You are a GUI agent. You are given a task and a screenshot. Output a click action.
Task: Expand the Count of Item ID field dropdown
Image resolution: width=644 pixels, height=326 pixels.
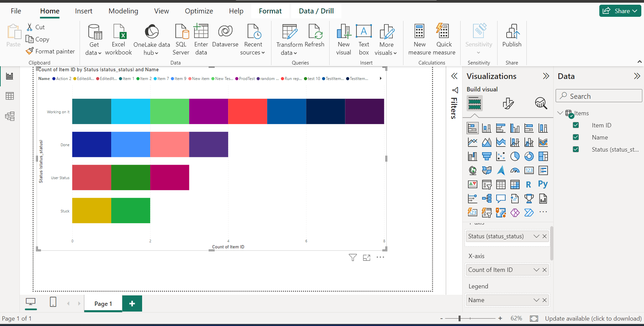(536, 270)
